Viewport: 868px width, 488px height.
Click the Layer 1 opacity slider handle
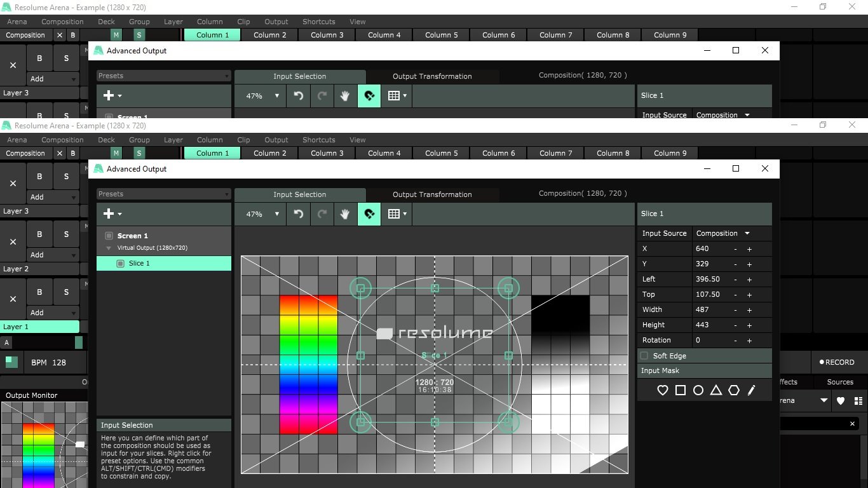pos(79,342)
